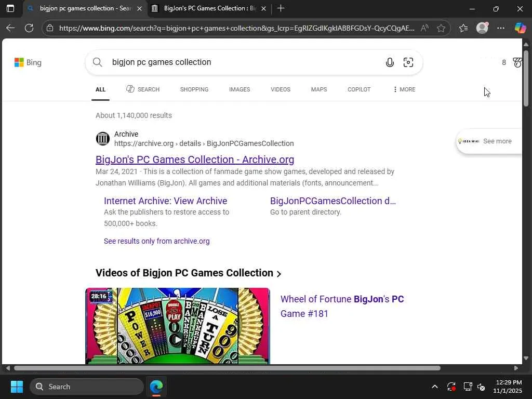Screen dimensions: 532x399
Task: Expand the MORE search categories menu
Action: pyautogui.click(x=404, y=89)
